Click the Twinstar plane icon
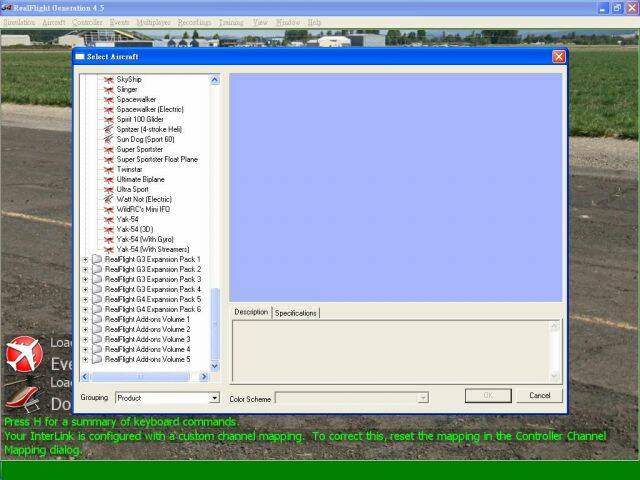Screen dimensions: 640x480 (x=109, y=170)
